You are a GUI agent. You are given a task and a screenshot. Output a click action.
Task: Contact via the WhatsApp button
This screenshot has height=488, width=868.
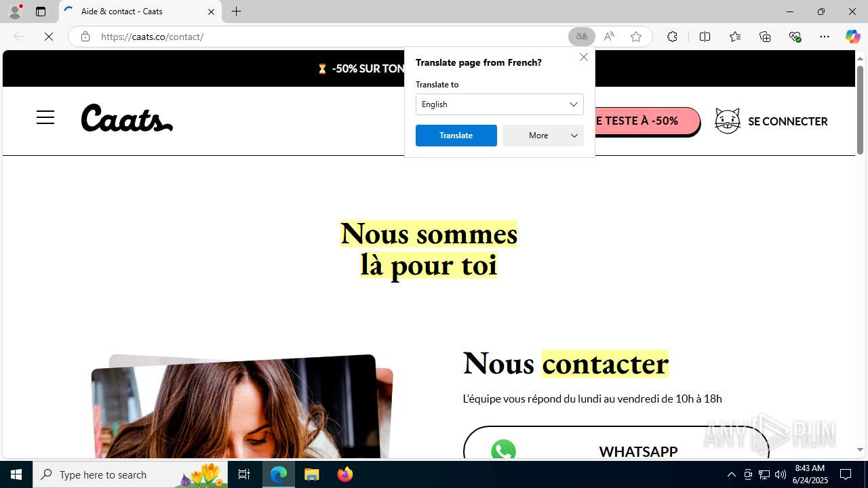tap(616, 443)
